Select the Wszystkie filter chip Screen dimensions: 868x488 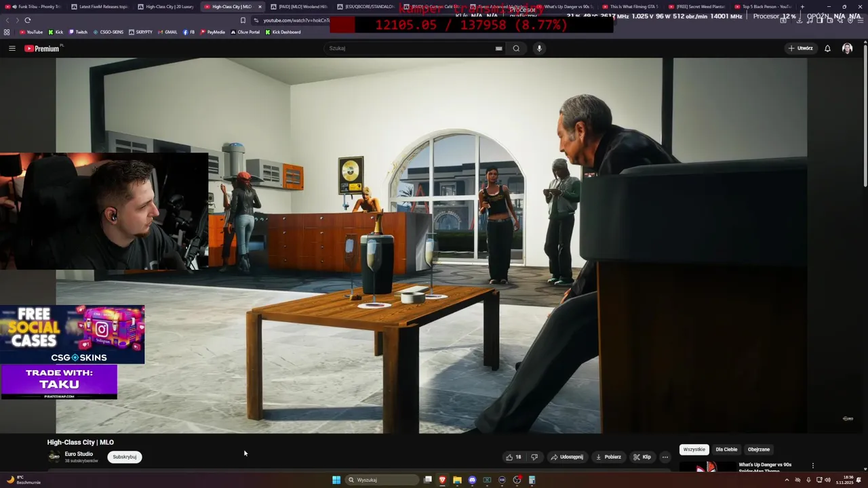coord(694,449)
